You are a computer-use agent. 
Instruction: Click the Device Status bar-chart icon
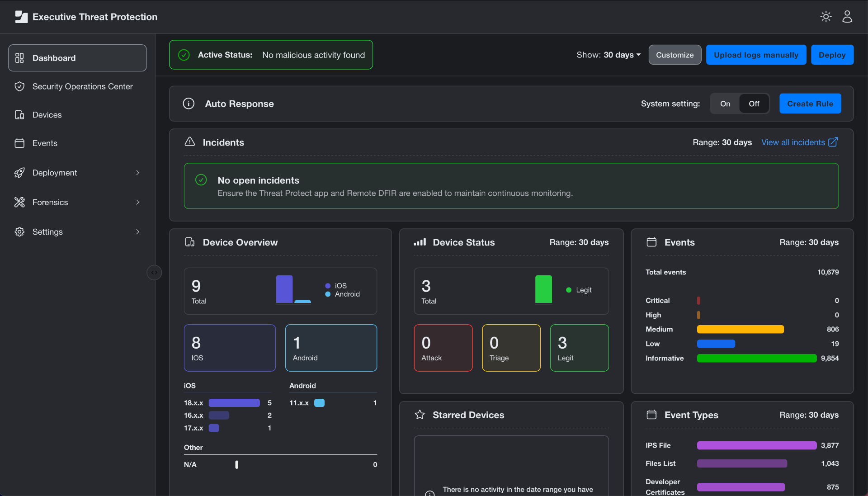(420, 242)
